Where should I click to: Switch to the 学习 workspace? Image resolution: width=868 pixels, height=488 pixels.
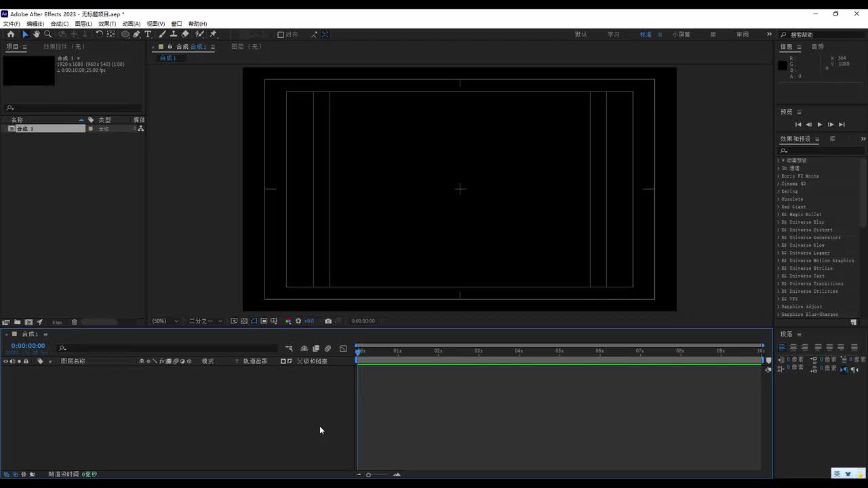click(x=614, y=35)
